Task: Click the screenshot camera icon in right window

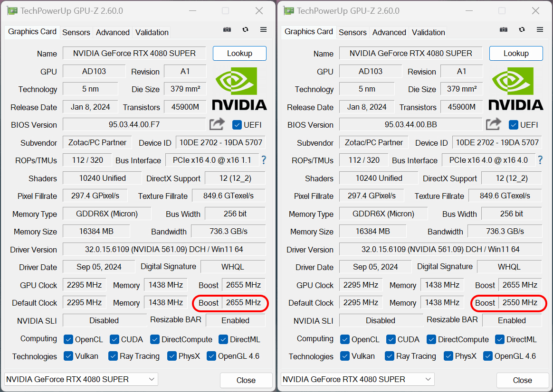Action: tap(504, 29)
